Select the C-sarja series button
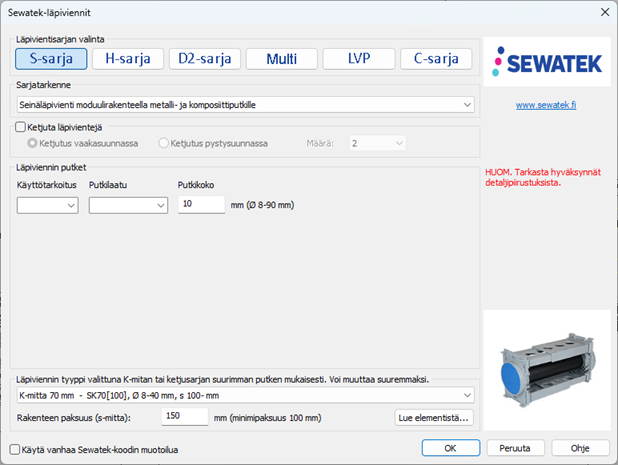The width and height of the screenshot is (618, 465). point(436,59)
